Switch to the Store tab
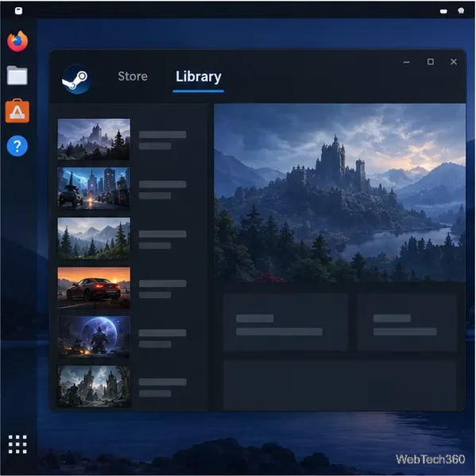476x476 pixels. coord(133,76)
